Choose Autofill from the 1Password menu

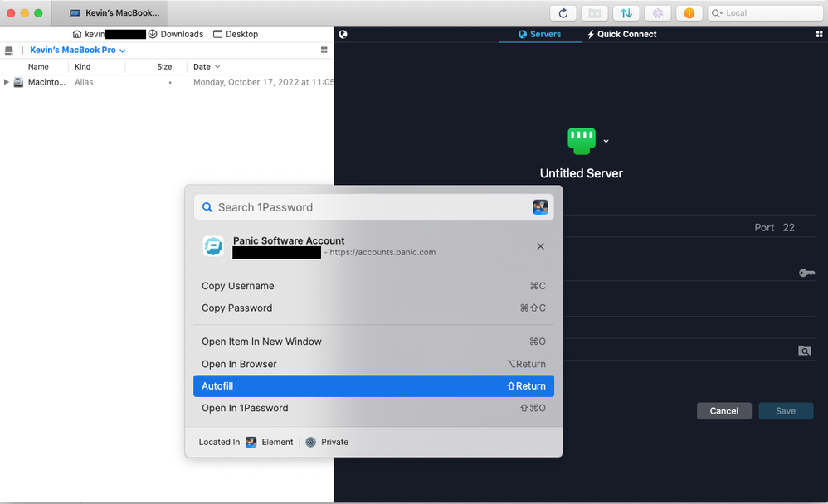(x=373, y=386)
